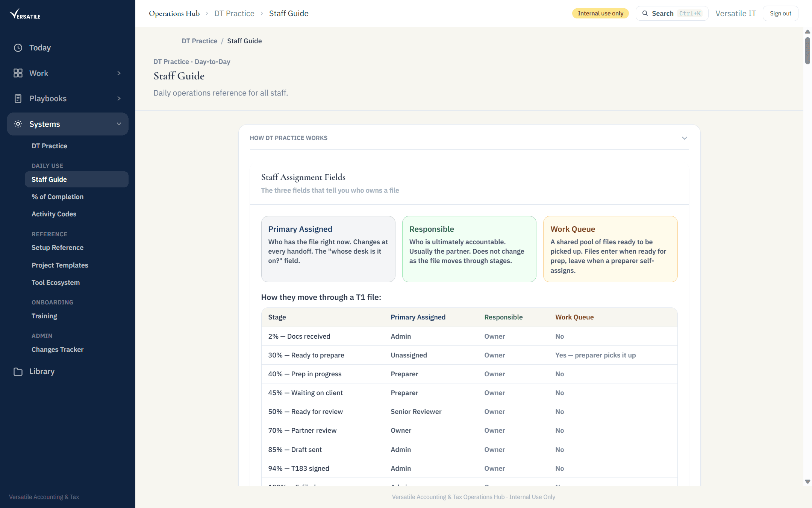Click "Yes — preparer picks it up" cell
The image size is (812, 508).
(x=595, y=355)
